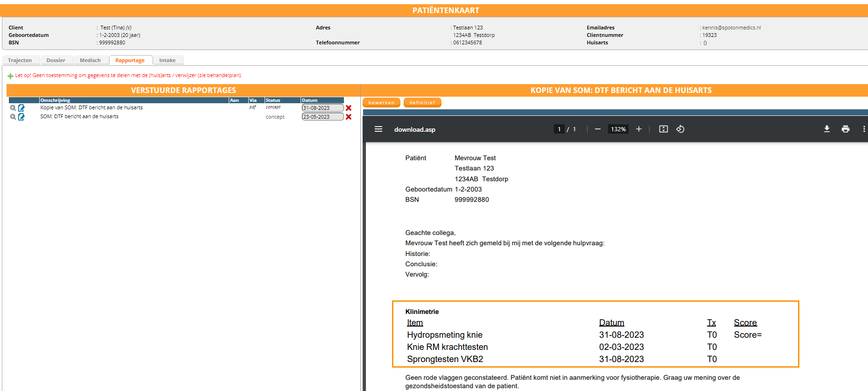
Task: View the Kopie van SOM report with magnifier
Action: pyautogui.click(x=13, y=108)
